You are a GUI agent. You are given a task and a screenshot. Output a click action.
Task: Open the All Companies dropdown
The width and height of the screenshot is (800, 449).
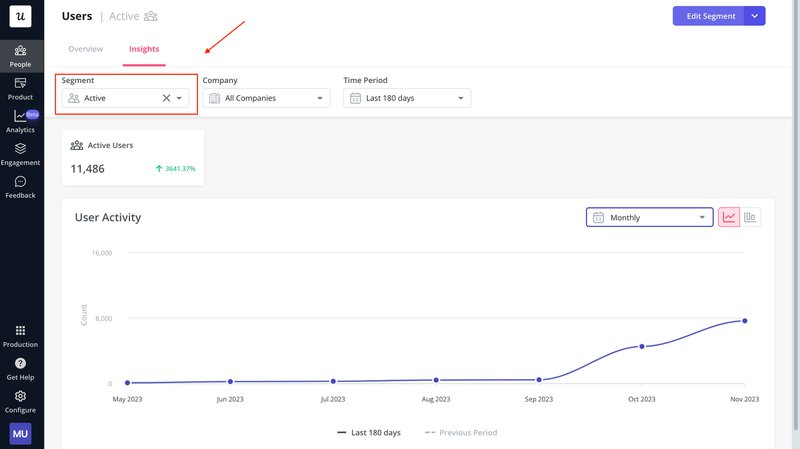[266, 98]
